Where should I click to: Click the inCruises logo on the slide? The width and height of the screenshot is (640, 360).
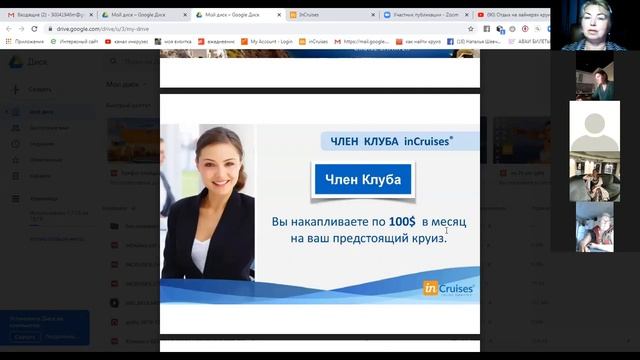[x=448, y=289]
